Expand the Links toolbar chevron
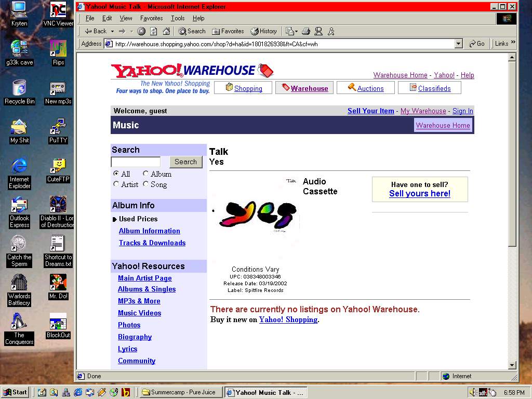Image resolution: width=532 pixels, height=399 pixels. point(513,42)
